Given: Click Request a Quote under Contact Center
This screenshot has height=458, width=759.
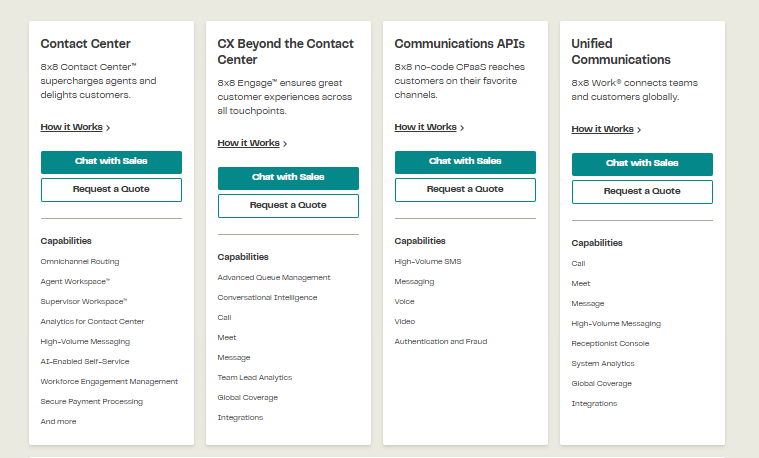Looking at the screenshot, I should click(111, 189).
